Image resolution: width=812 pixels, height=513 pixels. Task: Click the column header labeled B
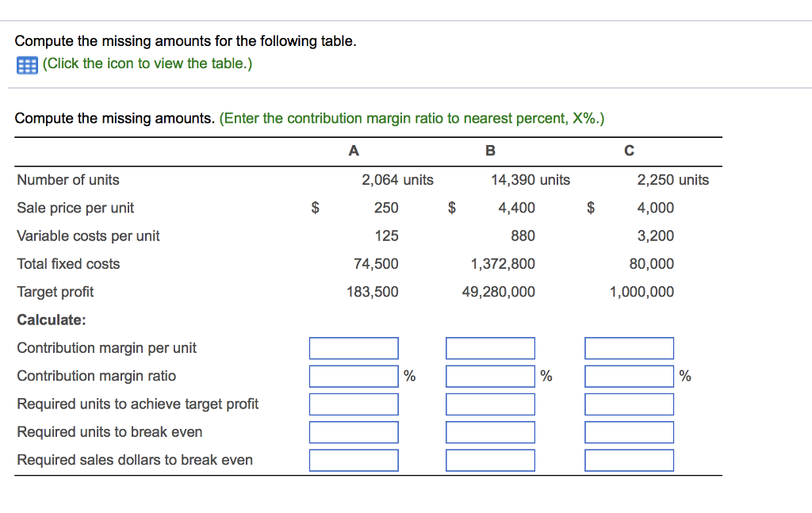(x=490, y=151)
